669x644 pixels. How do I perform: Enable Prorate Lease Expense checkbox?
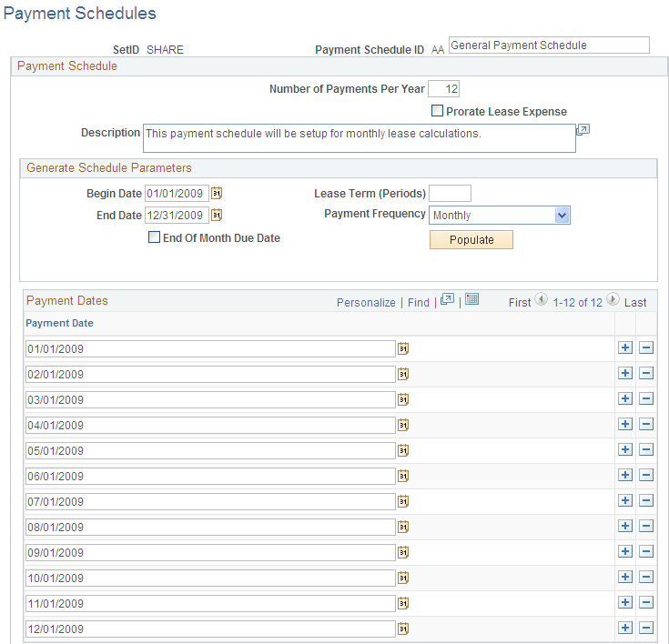pyautogui.click(x=437, y=111)
